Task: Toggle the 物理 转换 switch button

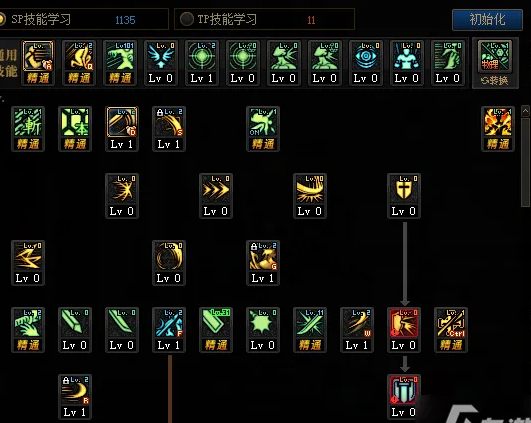Action: pyautogui.click(x=495, y=63)
